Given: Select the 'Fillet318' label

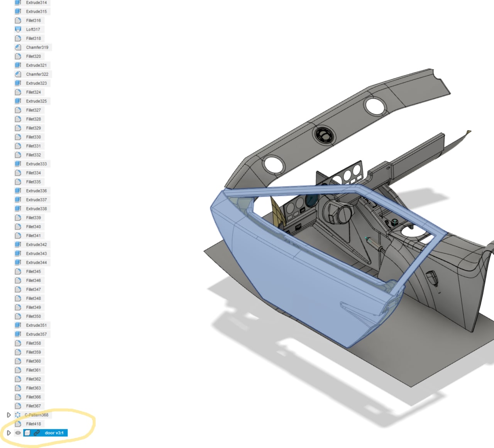Looking at the screenshot, I should [34, 38].
